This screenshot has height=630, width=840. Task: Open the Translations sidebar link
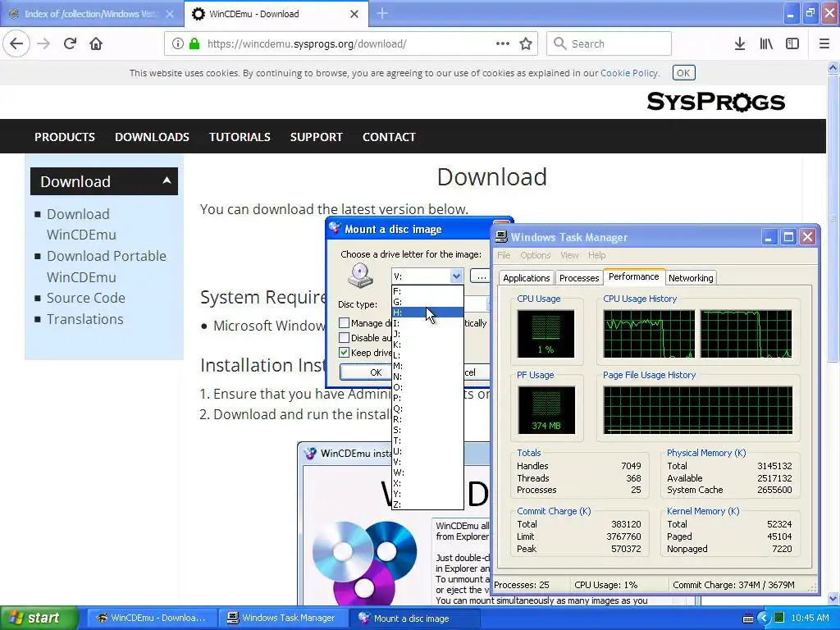[84, 319]
